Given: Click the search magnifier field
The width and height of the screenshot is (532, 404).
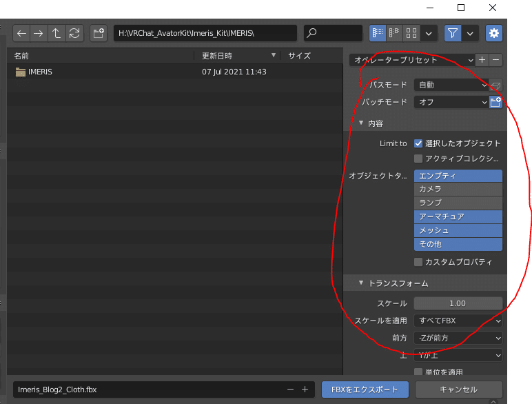Looking at the screenshot, I should (x=333, y=33).
